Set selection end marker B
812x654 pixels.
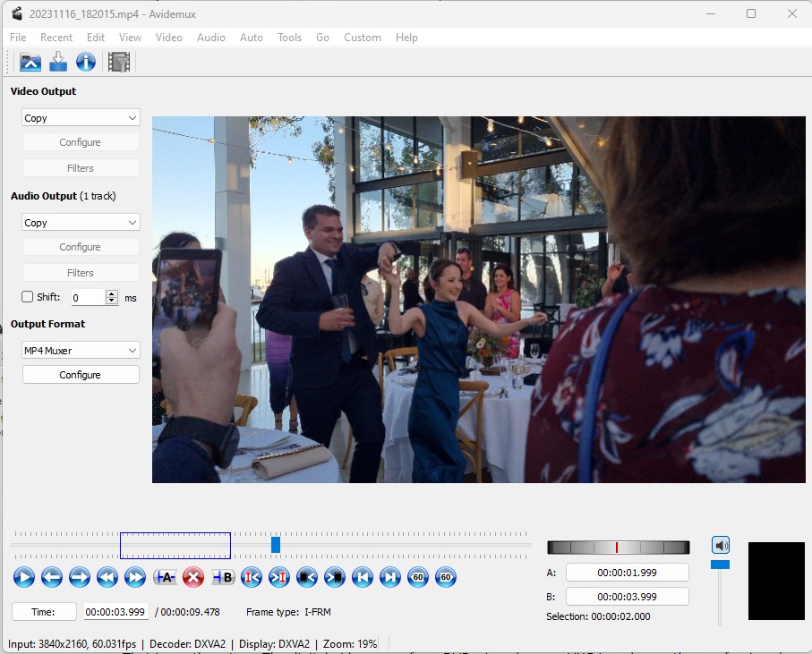click(223, 577)
